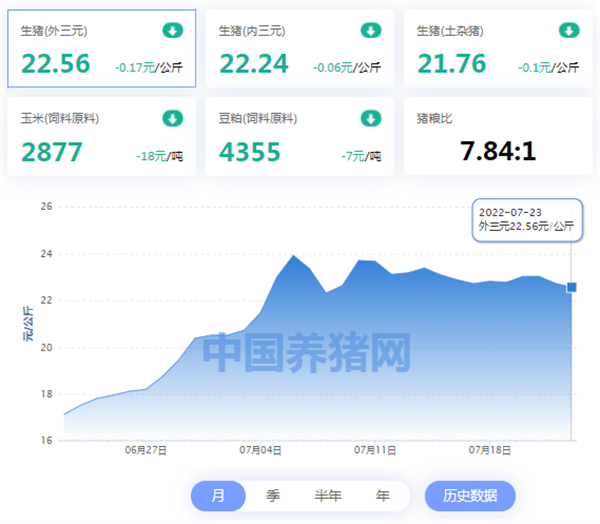600x524 pixels.
Task: Click the down arrow icon on 生猪(外三元) card
Action: pos(173,31)
